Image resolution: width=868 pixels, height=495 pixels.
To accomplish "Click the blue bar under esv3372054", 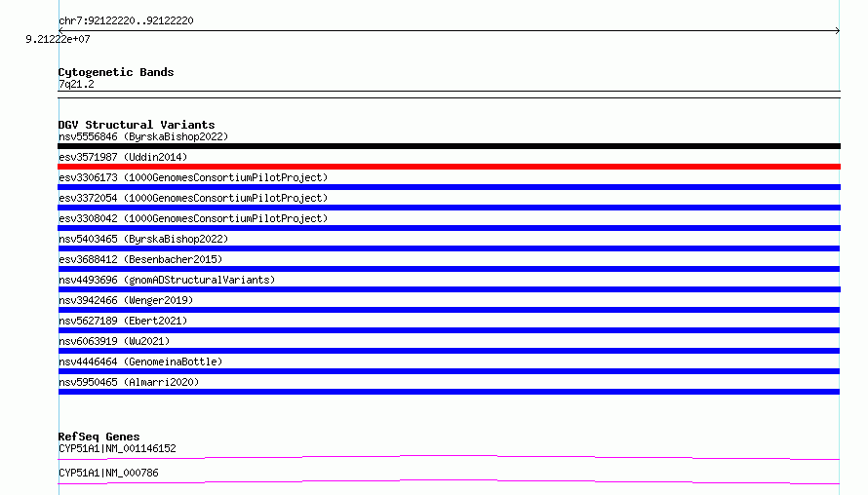I will [449, 208].
